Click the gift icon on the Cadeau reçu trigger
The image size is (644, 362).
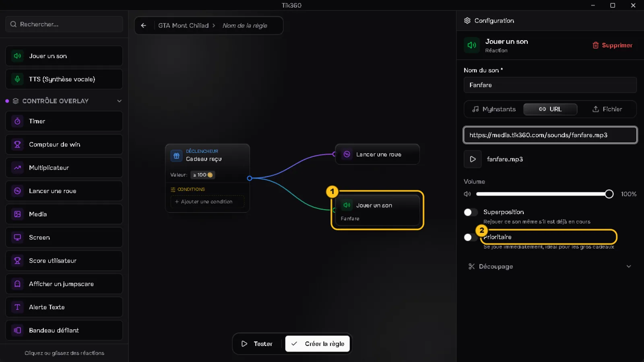coord(176,156)
